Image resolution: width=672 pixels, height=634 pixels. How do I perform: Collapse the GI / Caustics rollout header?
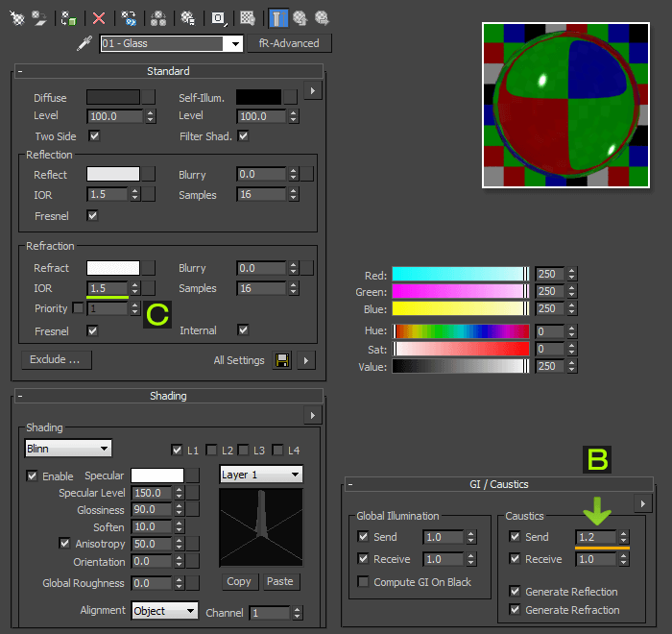[499, 484]
